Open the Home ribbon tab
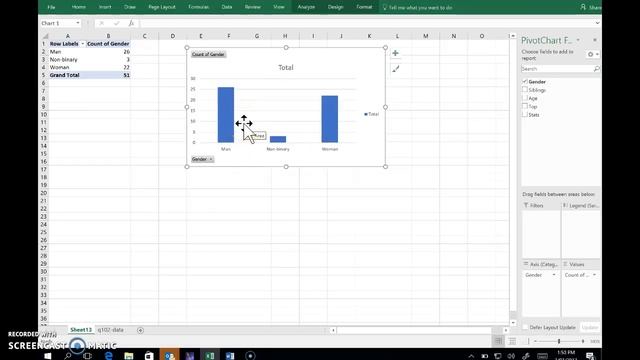Screen dimensions: 640x360 pos(79,7)
